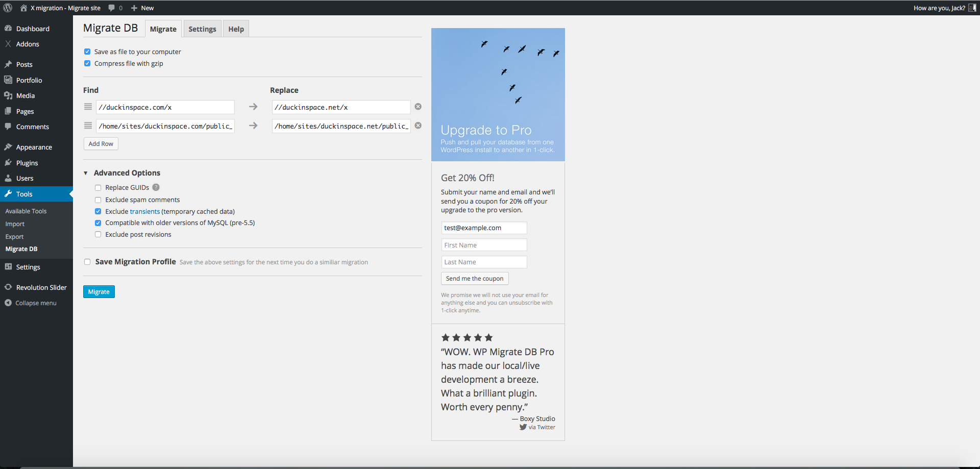This screenshot has height=469, width=980.
Task: Click the via Twitter link
Action: (x=542, y=427)
